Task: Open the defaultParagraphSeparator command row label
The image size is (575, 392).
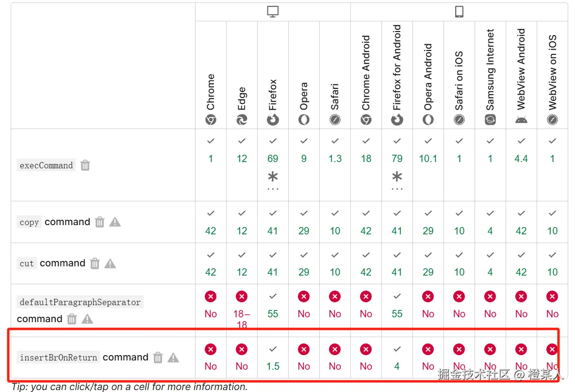Action: tap(80, 302)
